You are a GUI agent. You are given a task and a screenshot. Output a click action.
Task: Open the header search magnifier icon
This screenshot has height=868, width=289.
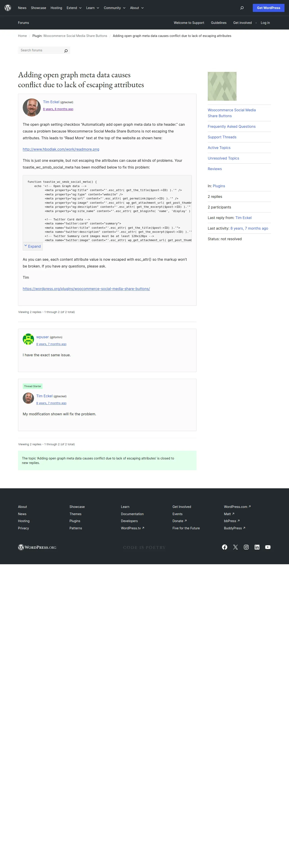[x=242, y=8]
